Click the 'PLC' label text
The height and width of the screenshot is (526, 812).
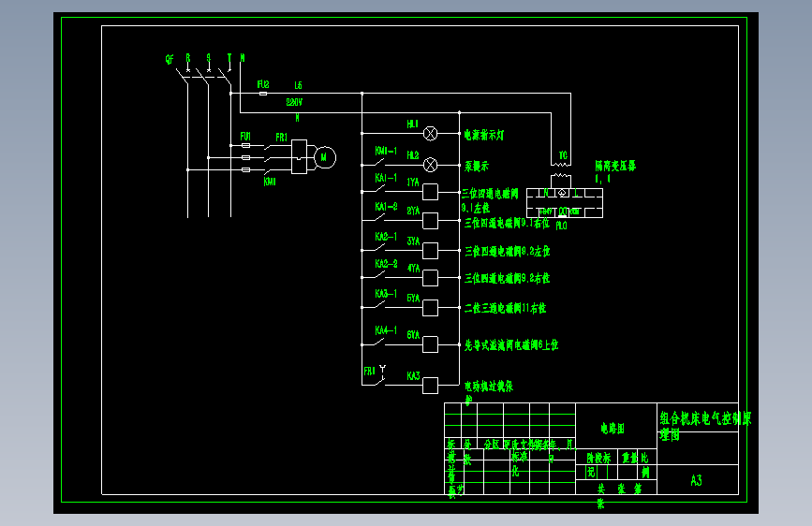click(561, 226)
